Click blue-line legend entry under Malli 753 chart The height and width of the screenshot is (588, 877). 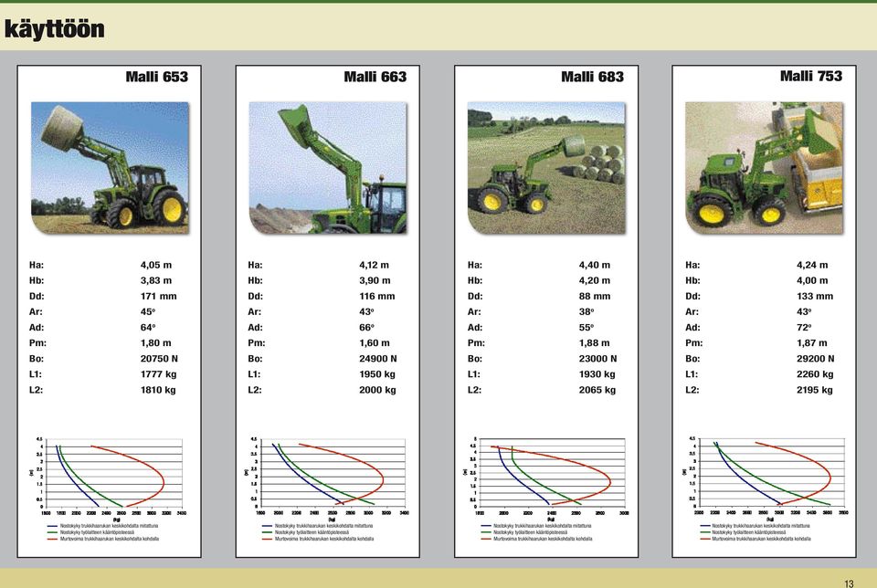point(755,526)
